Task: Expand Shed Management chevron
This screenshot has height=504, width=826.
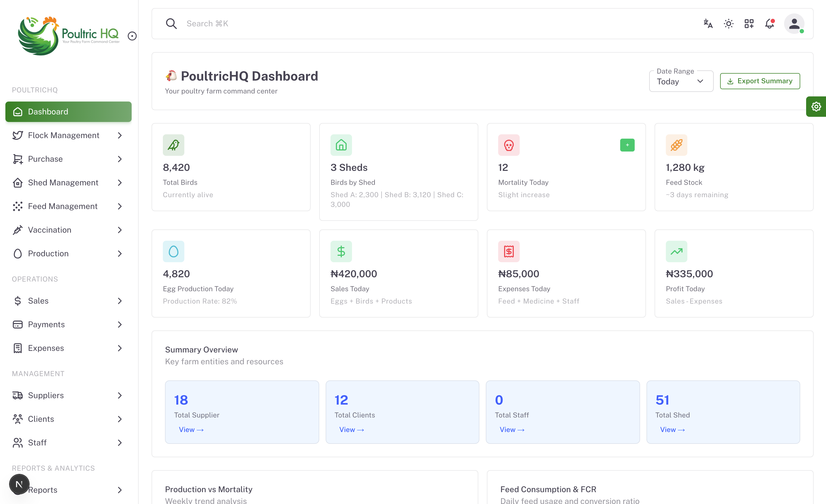Action: click(x=120, y=182)
